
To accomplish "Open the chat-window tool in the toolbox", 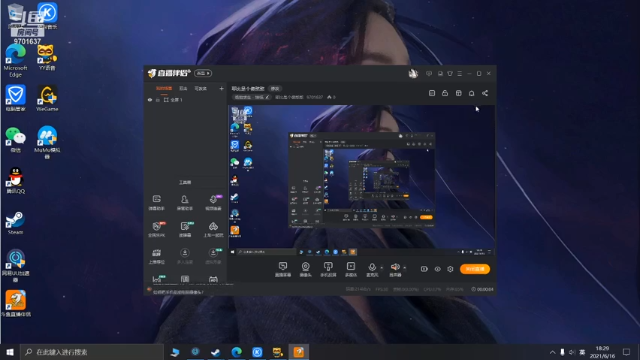I will 156,202.
